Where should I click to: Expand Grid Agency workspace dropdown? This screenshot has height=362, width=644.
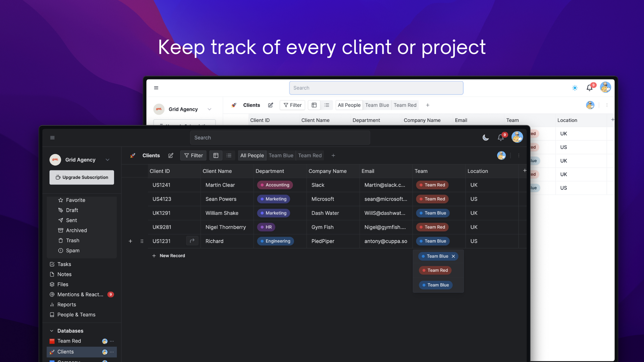coord(107,160)
